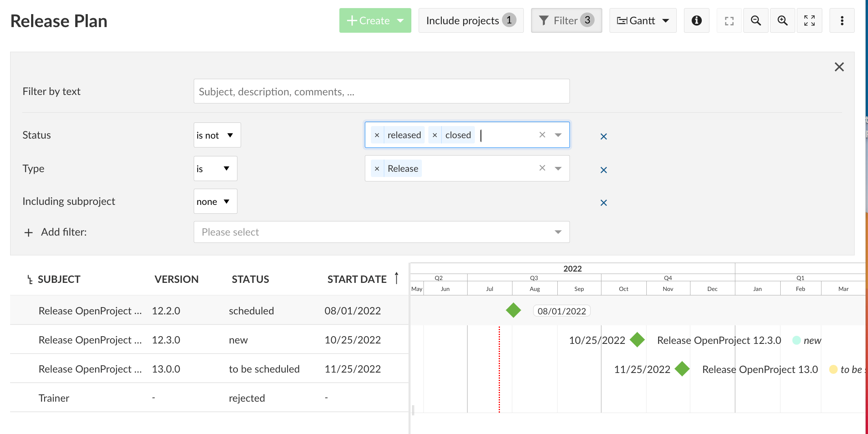This screenshot has height=434, width=868.
Task: Open the more actions kebab menu
Action: (842, 20)
